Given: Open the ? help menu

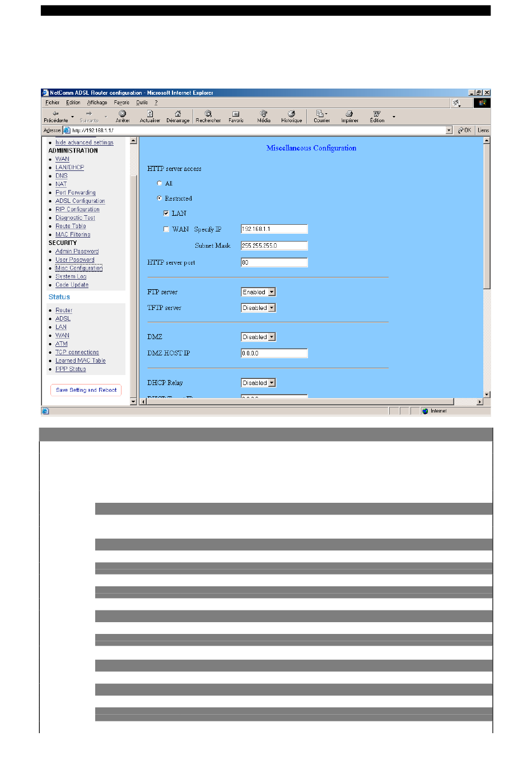Looking at the screenshot, I should coord(156,103).
